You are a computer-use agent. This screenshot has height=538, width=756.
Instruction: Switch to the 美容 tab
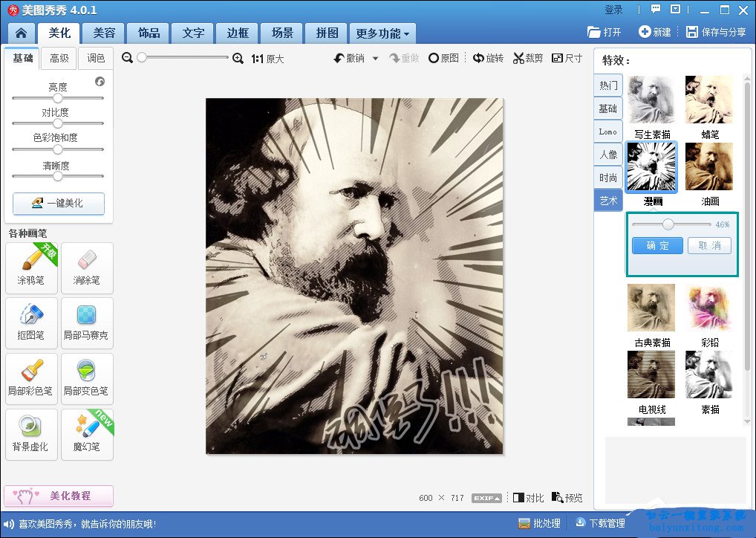(103, 33)
